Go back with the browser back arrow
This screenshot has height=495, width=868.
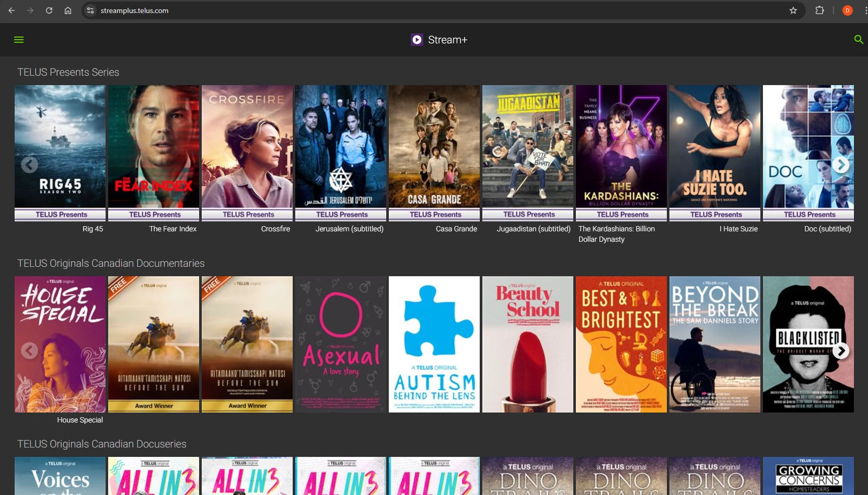click(x=11, y=10)
